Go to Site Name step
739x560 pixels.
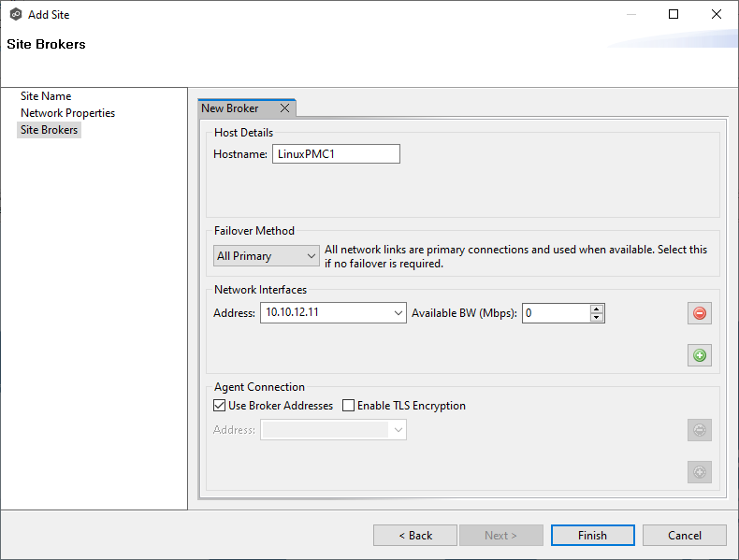point(46,96)
